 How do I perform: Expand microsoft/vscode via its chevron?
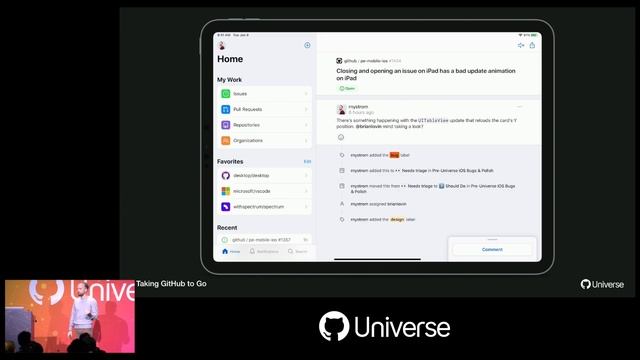coord(306,191)
